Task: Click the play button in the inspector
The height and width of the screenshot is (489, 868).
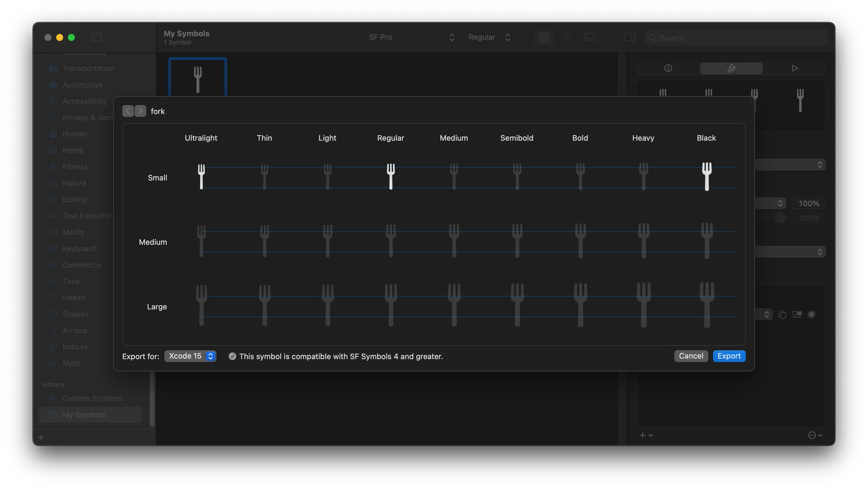Action: click(x=795, y=68)
